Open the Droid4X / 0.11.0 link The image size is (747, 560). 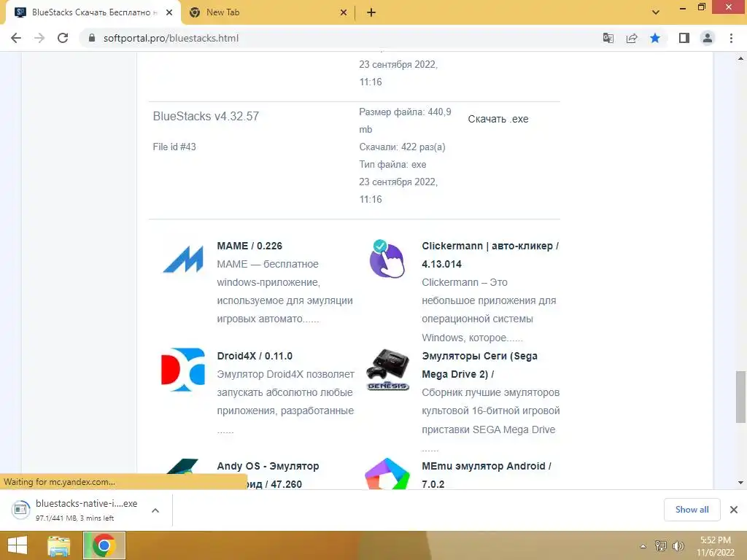(x=255, y=356)
